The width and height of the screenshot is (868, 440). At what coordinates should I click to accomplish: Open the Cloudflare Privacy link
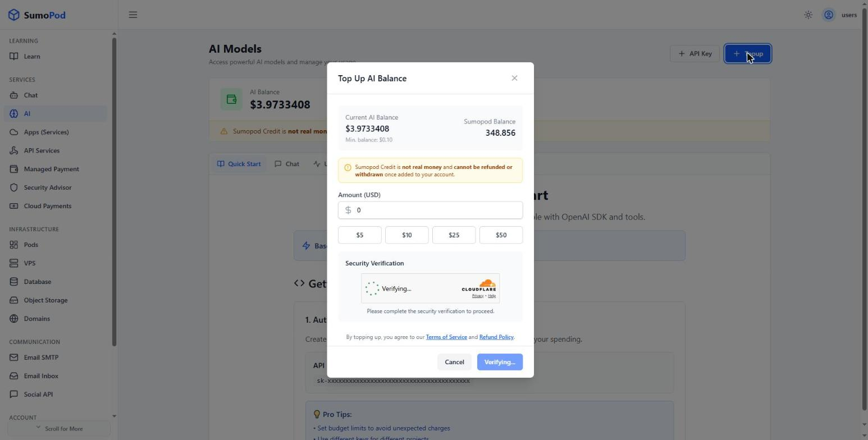[478, 296]
